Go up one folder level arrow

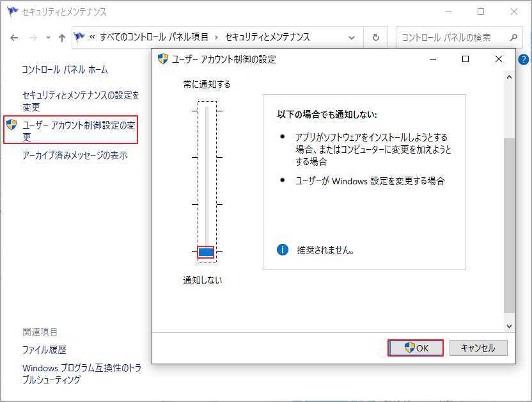(62, 38)
